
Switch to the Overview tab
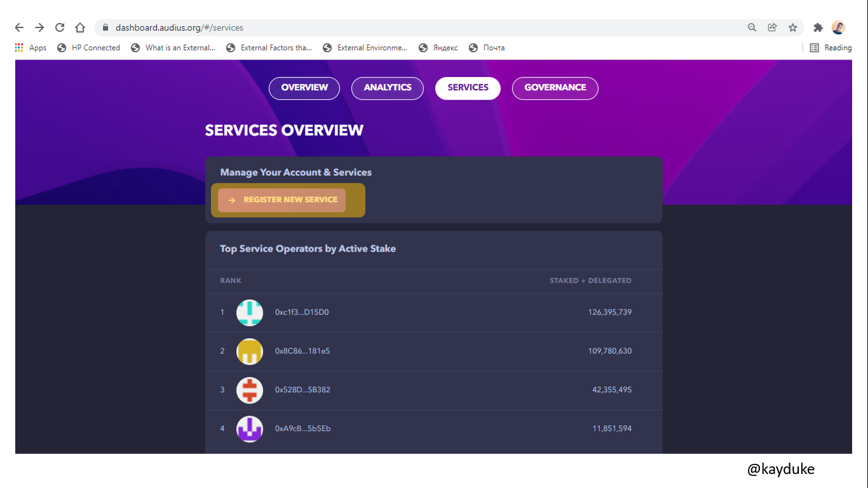pyautogui.click(x=304, y=88)
